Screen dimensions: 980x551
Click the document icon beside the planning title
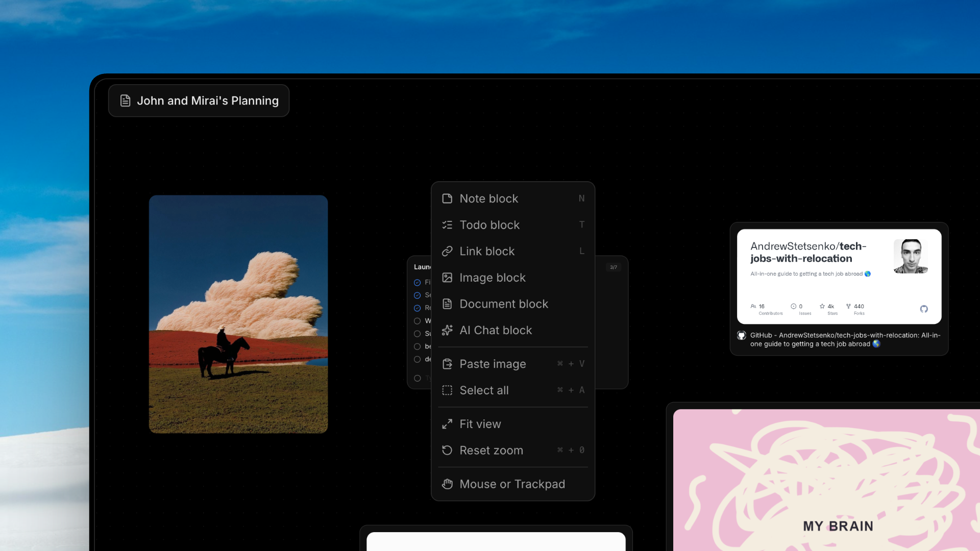[125, 101]
